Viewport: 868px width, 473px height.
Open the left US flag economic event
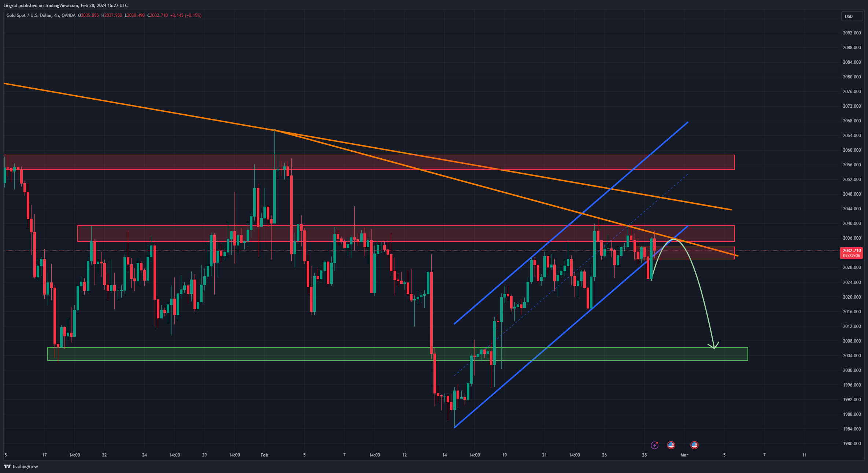coord(671,445)
